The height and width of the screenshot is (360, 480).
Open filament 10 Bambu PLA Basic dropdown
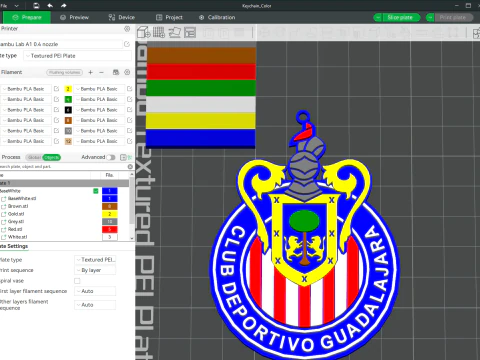pyautogui.click(x=100, y=131)
